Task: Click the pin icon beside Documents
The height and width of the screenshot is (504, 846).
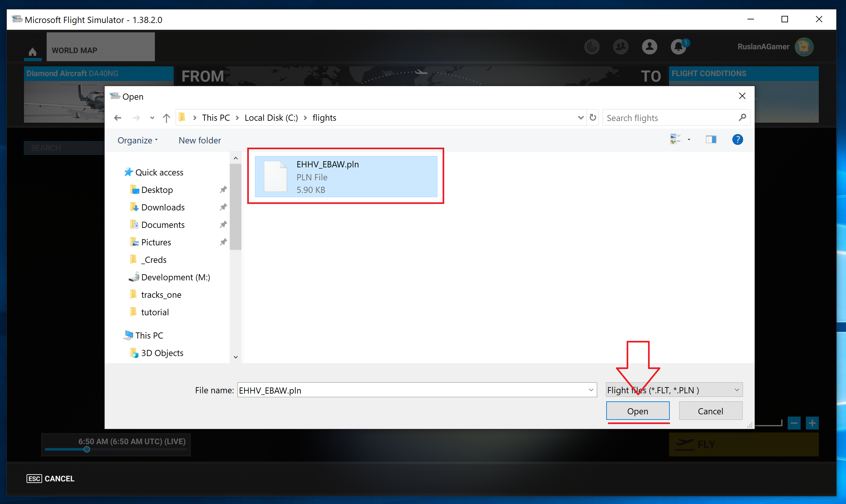Action: tap(223, 225)
